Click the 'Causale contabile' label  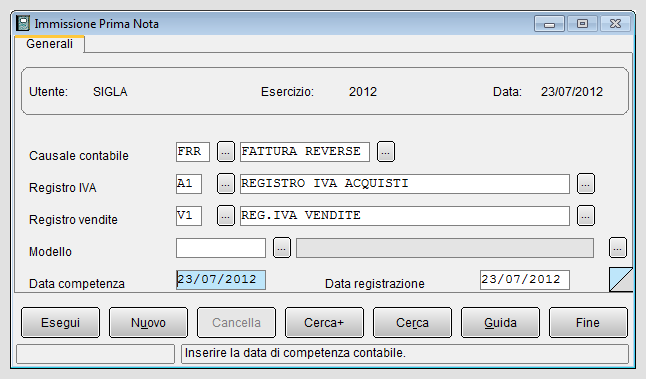point(79,156)
